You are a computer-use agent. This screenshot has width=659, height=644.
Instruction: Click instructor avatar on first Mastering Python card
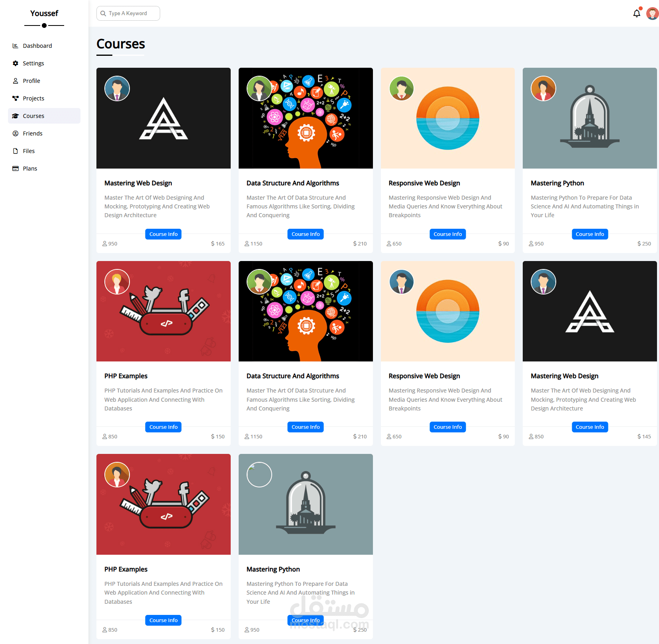point(543,88)
